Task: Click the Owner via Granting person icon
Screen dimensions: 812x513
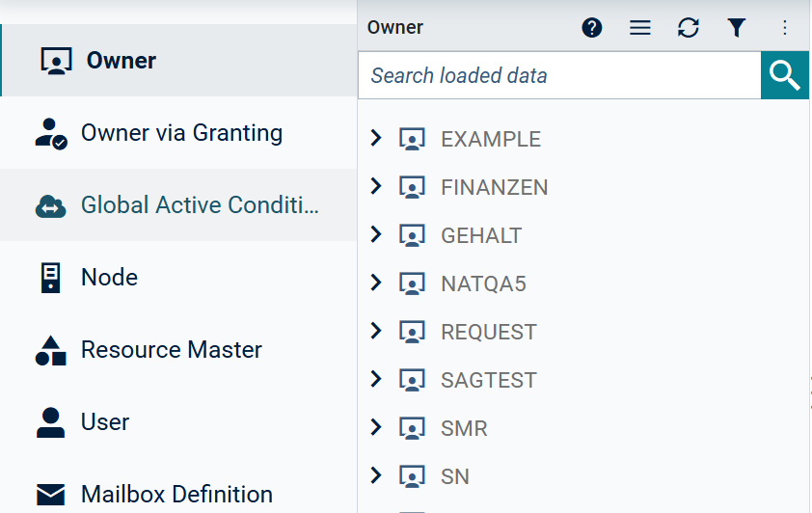Action: [51, 134]
